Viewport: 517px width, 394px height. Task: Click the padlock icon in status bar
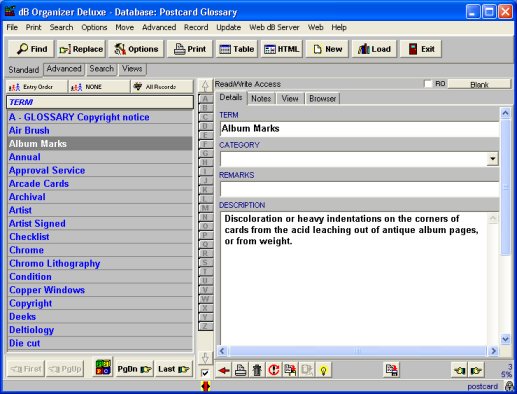coord(509,386)
